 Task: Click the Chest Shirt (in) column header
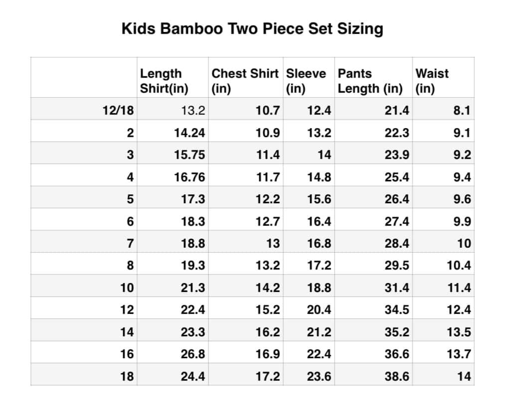tap(245, 81)
